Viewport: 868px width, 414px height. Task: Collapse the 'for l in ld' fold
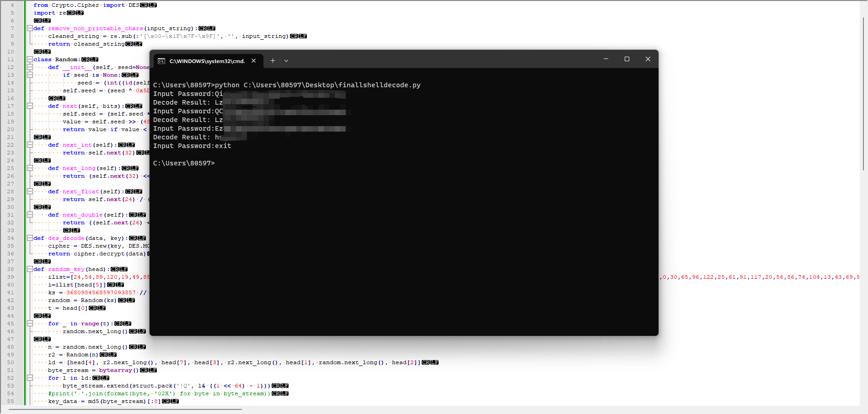point(29,378)
